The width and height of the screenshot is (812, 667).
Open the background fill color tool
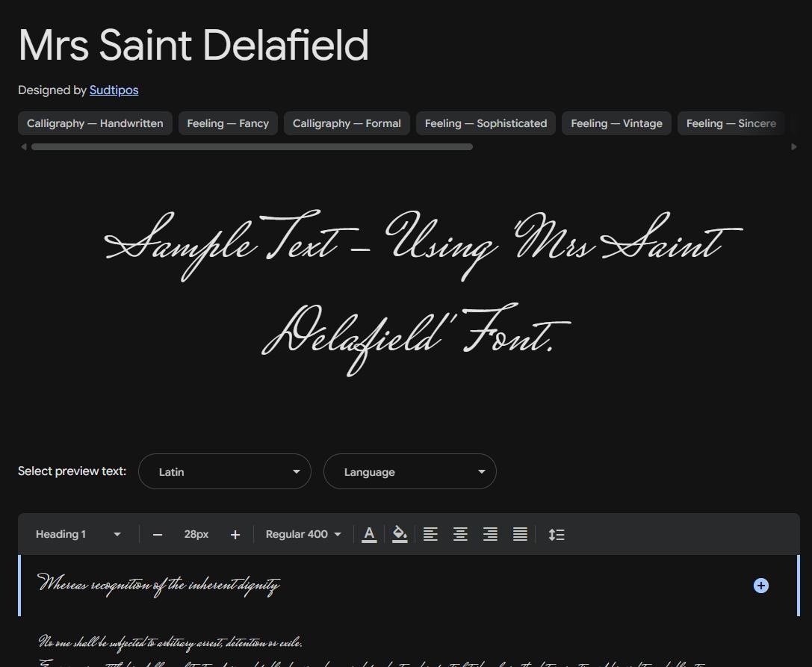pos(399,534)
